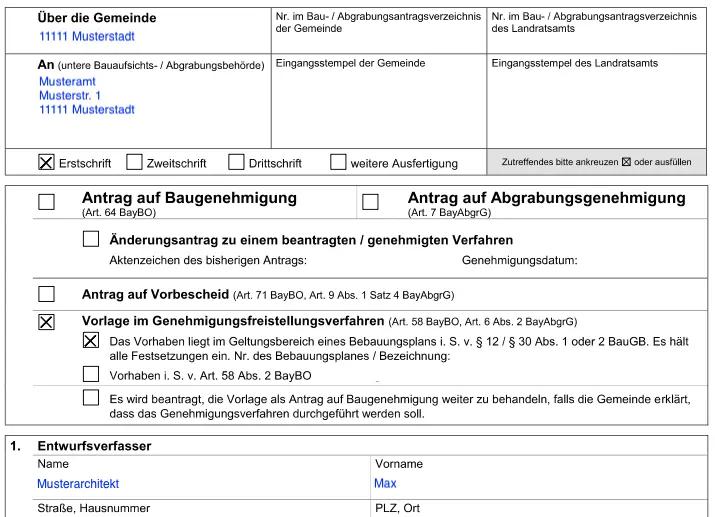The width and height of the screenshot is (715, 517).
Task: Uncheck the Bebauungsplan Geltungsbereich checkbox
Action: tap(91, 340)
